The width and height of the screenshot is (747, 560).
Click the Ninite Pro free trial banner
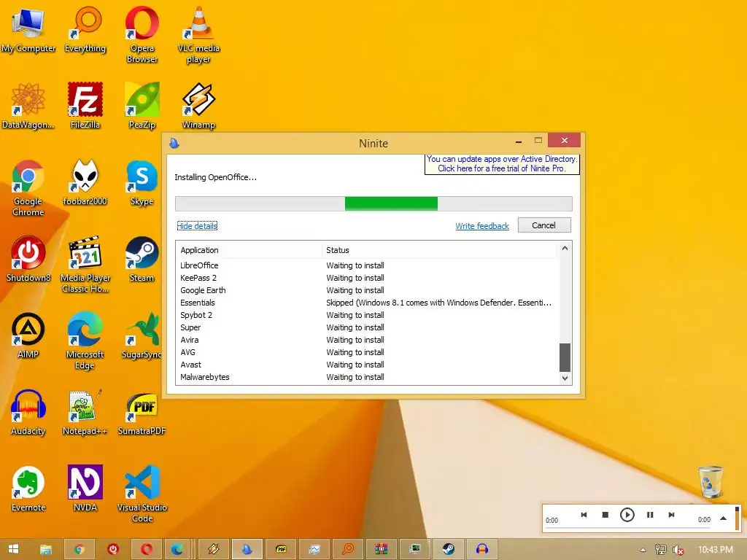pyautogui.click(x=502, y=164)
